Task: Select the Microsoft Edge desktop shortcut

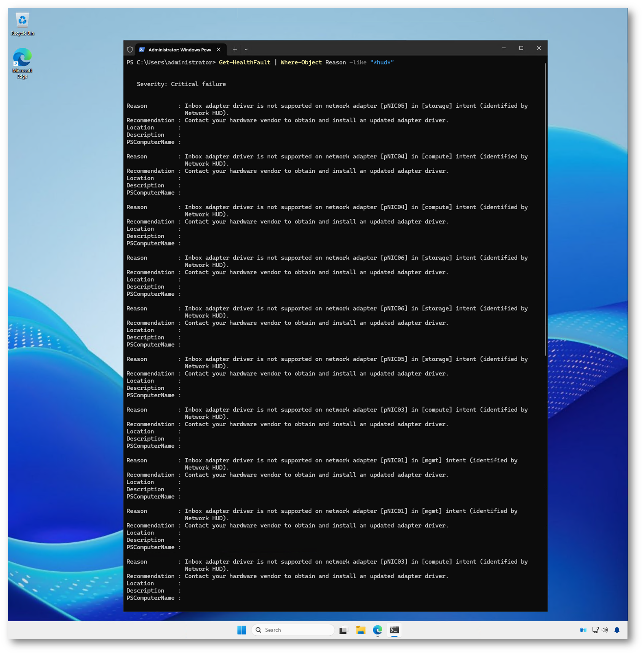Action: (x=22, y=63)
